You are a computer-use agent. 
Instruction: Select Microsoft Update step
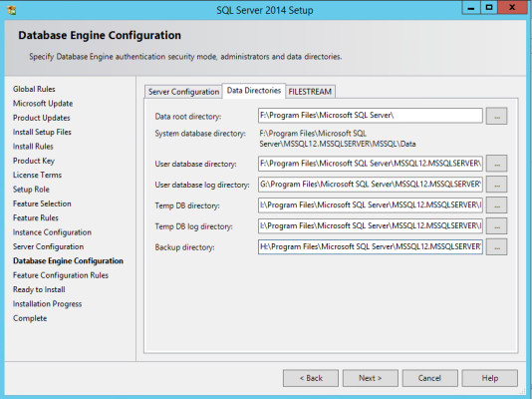point(43,103)
